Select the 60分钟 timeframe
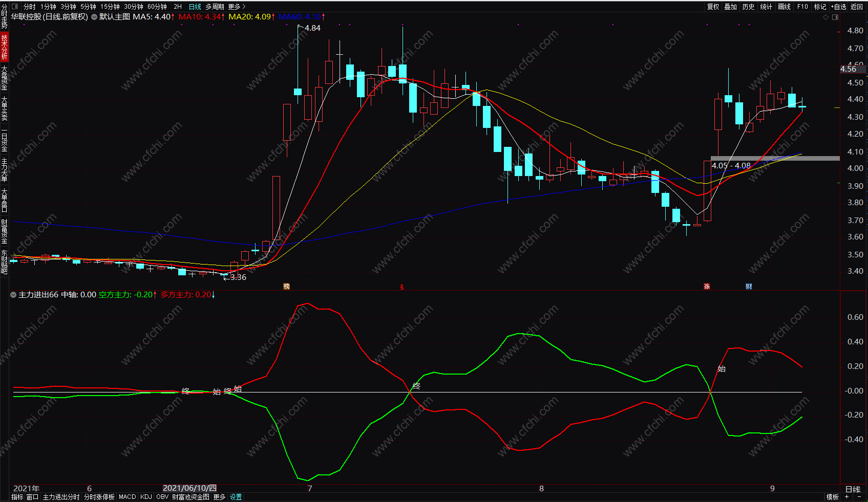The image size is (868, 502). point(157,7)
